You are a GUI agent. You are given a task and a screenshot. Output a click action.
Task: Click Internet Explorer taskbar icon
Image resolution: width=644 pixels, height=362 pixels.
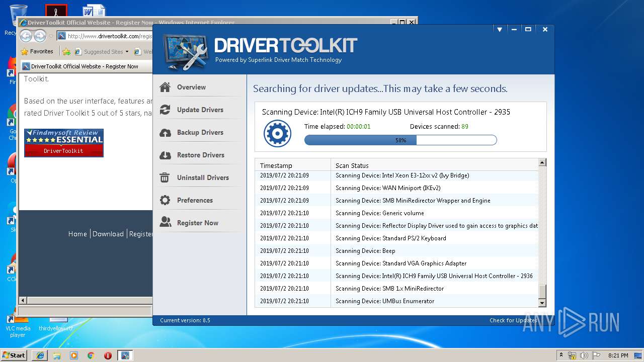click(x=40, y=355)
